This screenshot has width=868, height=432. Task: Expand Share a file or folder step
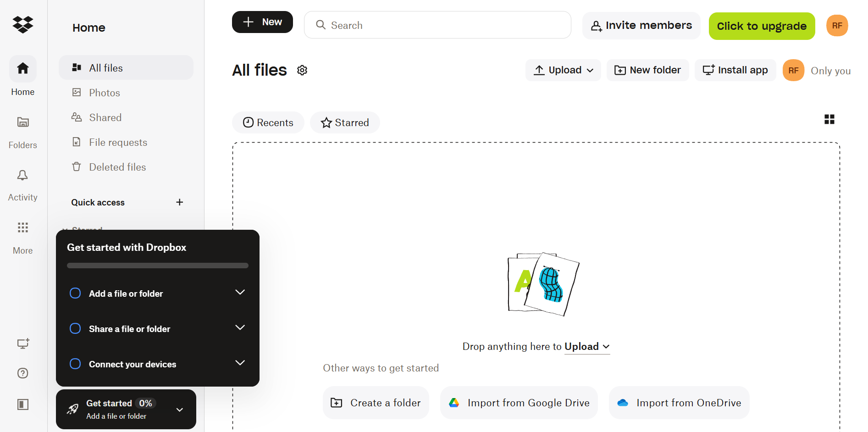pyautogui.click(x=240, y=327)
